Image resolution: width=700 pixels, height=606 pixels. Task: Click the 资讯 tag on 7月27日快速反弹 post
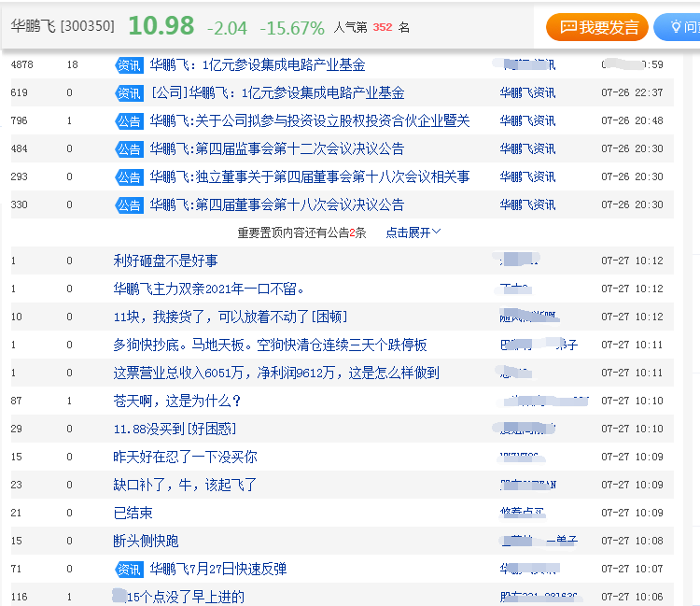129,570
